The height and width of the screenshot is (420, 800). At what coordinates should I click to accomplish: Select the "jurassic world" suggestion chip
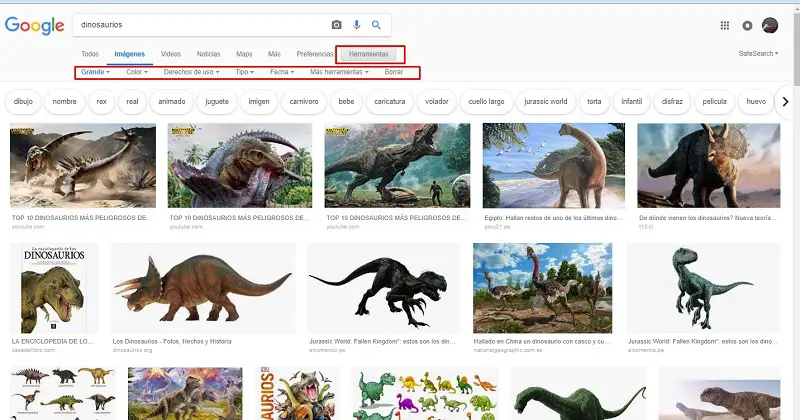(x=546, y=101)
